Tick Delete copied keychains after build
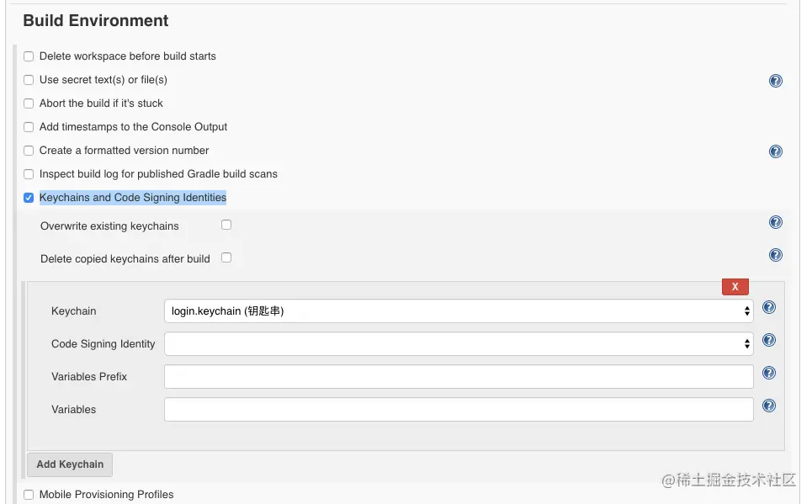 pos(226,257)
